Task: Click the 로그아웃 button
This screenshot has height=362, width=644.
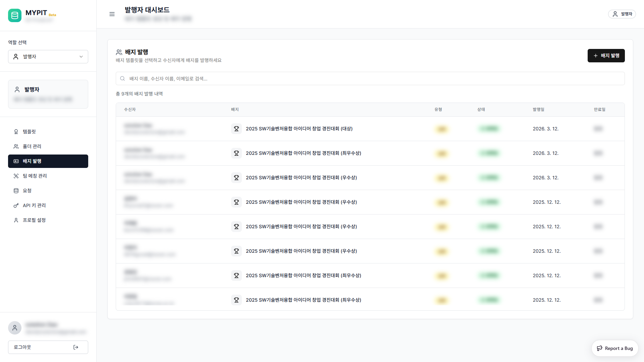Action: tap(48, 347)
